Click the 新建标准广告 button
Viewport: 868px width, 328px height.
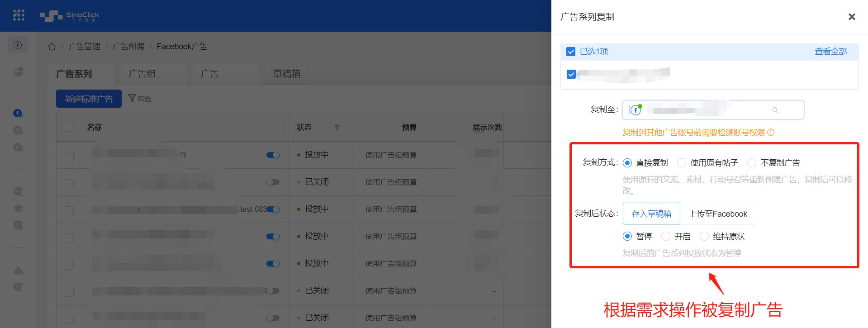(89, 99)
